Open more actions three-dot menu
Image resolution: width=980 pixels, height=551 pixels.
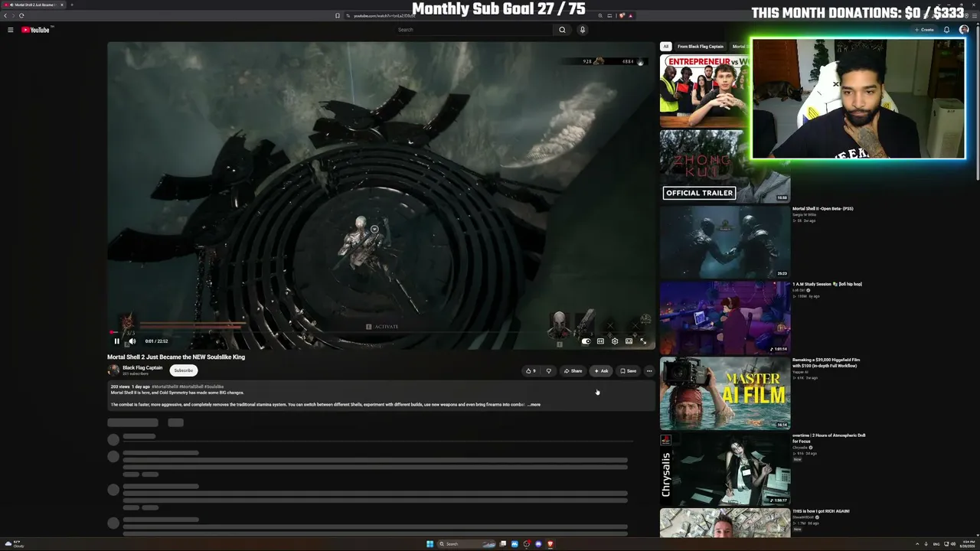(x=649, y=371)
